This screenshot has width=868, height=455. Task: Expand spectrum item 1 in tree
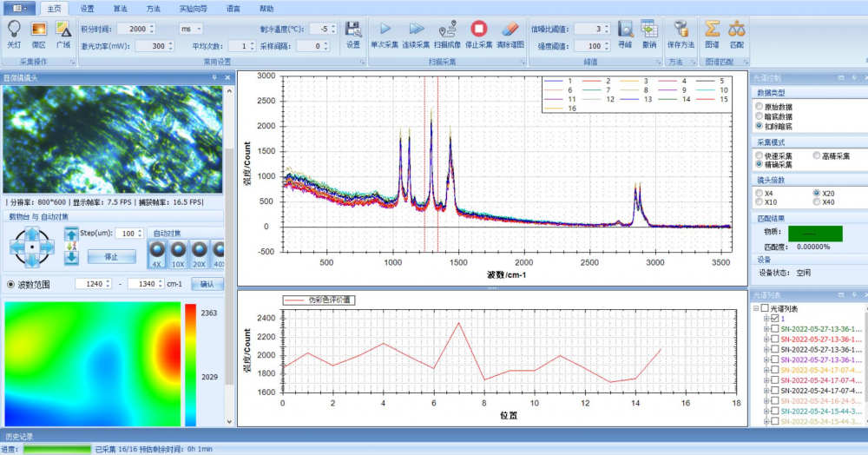(x=766, y=319)
